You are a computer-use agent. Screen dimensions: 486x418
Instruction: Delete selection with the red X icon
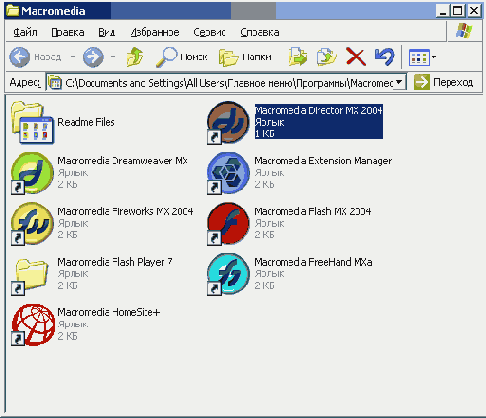pos(356,56)
